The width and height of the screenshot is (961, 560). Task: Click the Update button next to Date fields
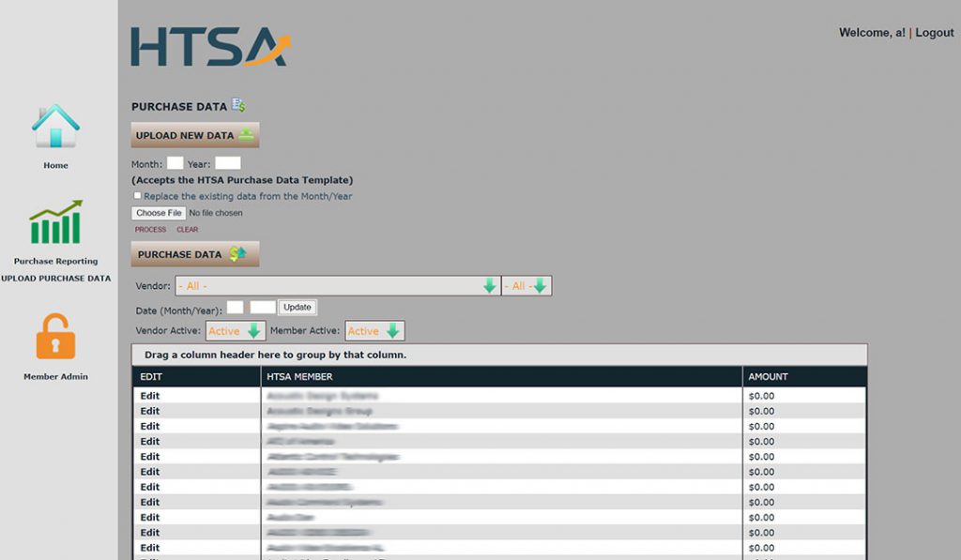tap(297, 307)
